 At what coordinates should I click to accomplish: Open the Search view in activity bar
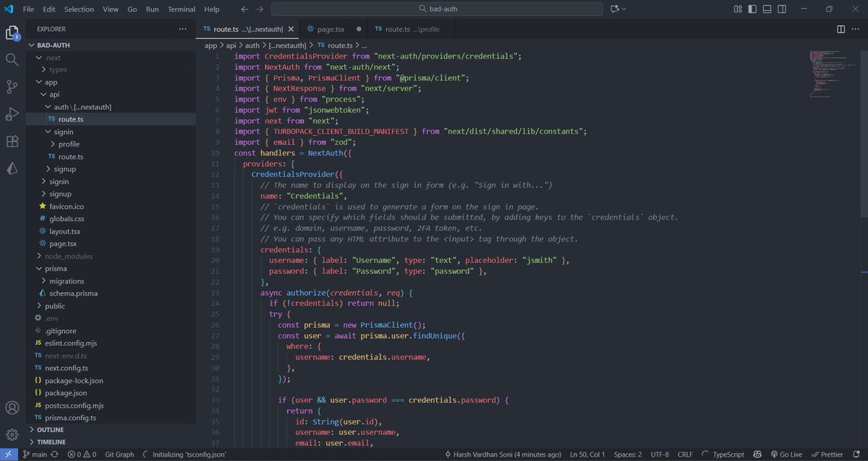point(12,60)
